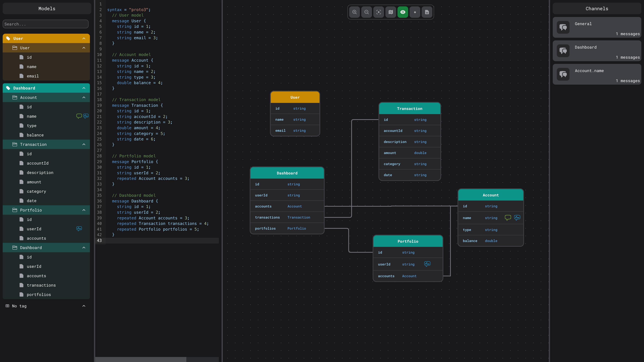The height and width of the screenshot is (362, 644).
Task: Open the Dashboard channel
Action: (597, 51)
